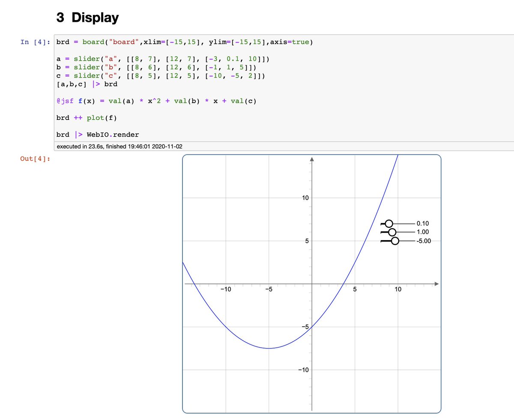
Task: Click the "3 Display" section heading
Action: 87,18
